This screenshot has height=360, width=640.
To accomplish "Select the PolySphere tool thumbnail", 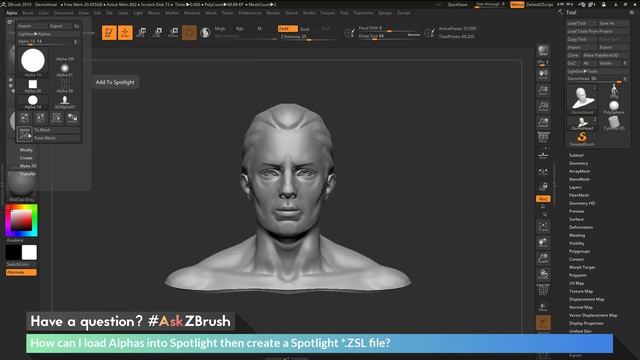I will 614,108.
